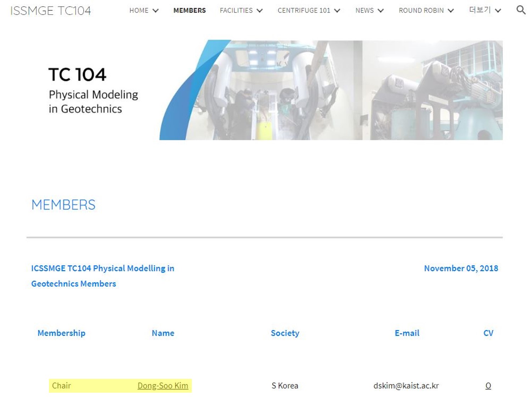Open the CENTRIFUGE 101 nav item
The image size is (532, 398).
pyautogui.click(x=304, y=11)
